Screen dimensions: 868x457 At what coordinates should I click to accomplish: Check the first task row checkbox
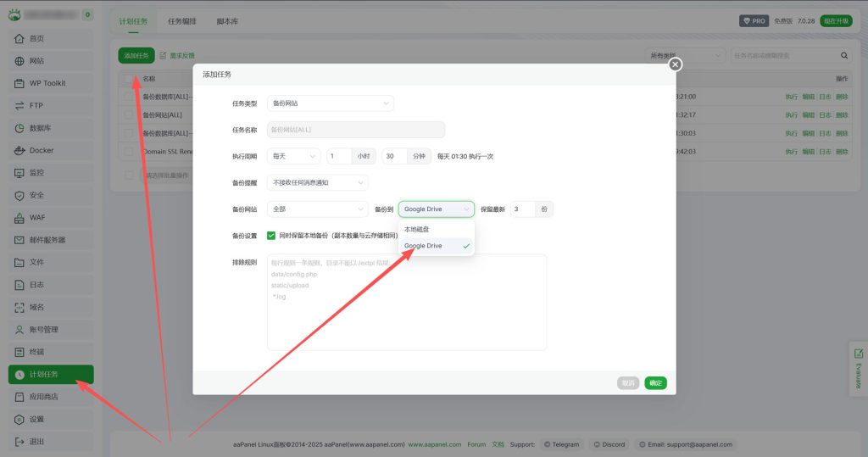tap(129, 97)
